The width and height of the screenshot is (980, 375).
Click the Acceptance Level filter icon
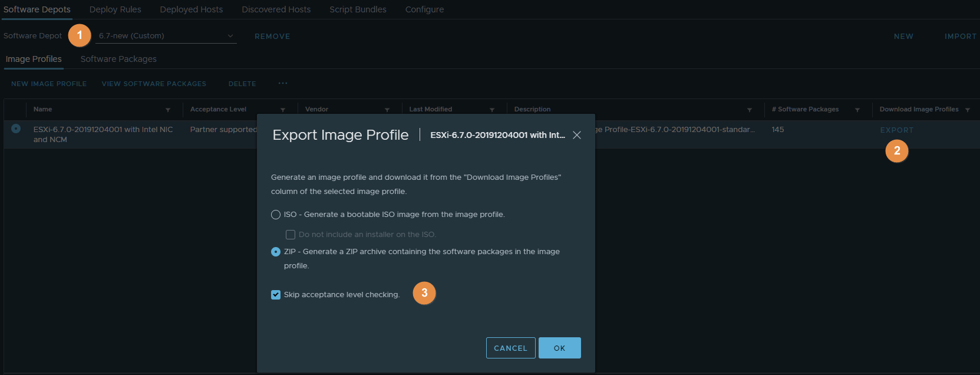click(283, 110)
